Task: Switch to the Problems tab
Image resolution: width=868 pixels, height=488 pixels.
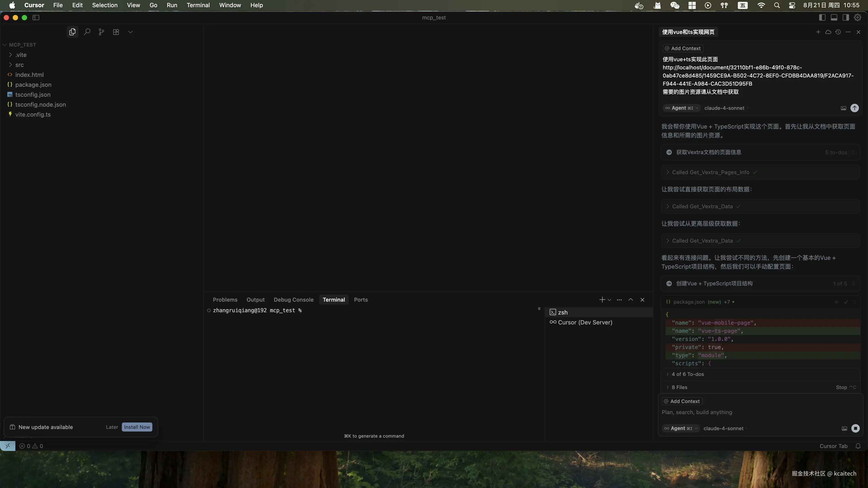Action: tap(225, 300)
